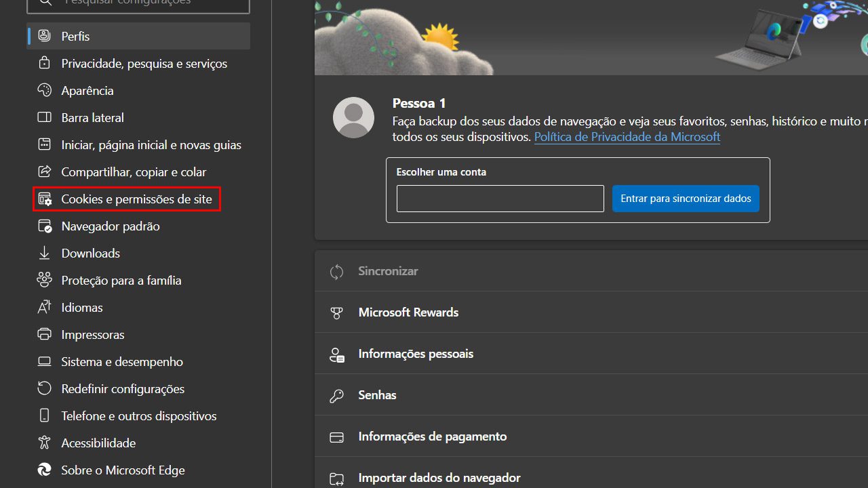
Task: Select Barra lateral in settings menu
Action: tap(138, 117)
